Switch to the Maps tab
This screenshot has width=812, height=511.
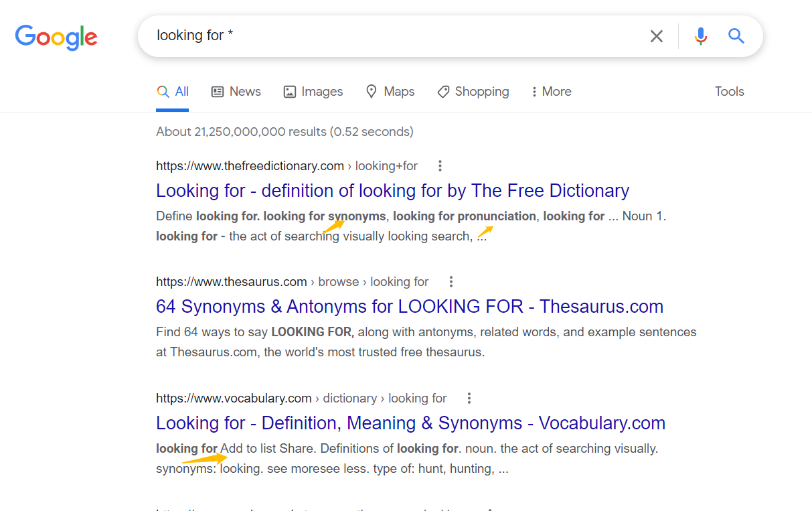390,92
